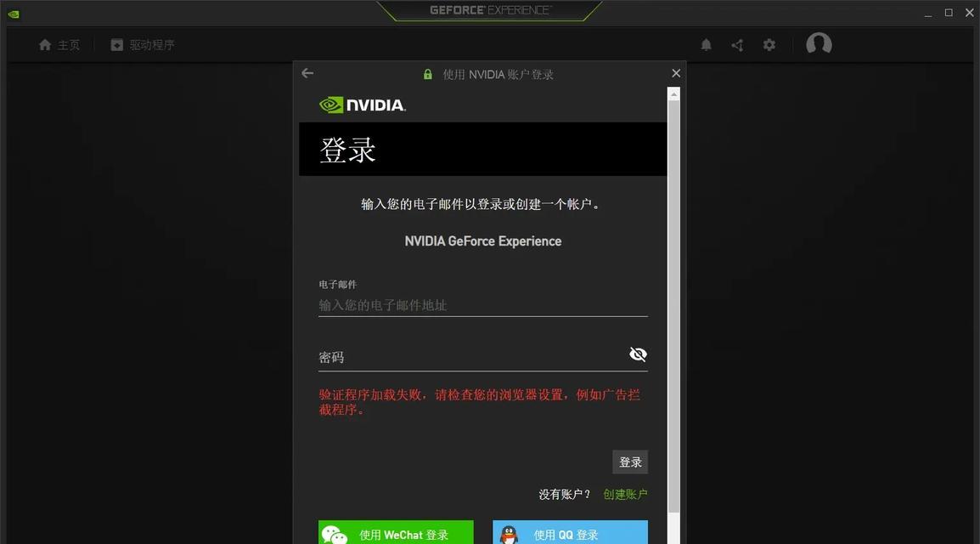
Task: Toggle password visibility eye icon
Action: (x=638, y=354)
